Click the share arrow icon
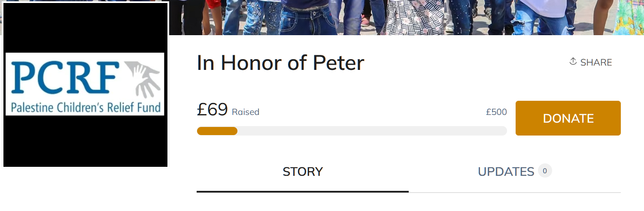Viewport: 644px width, 211px height. (x=573, y=61)
